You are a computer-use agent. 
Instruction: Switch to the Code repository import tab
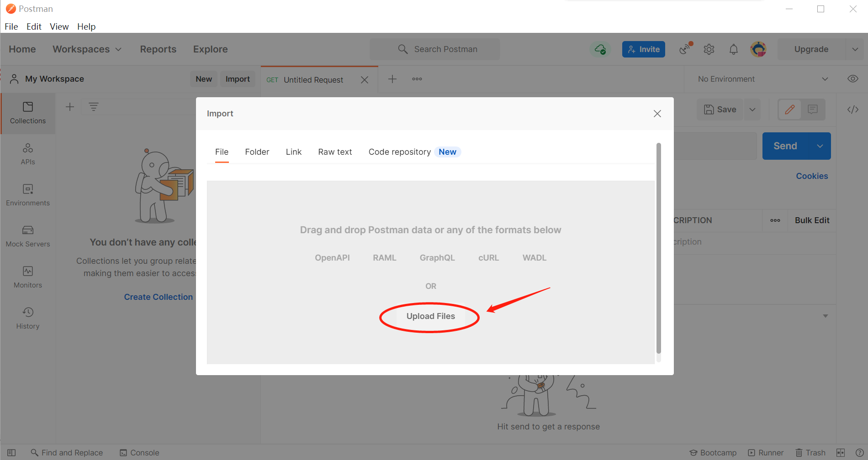click(x=400, y=152)
